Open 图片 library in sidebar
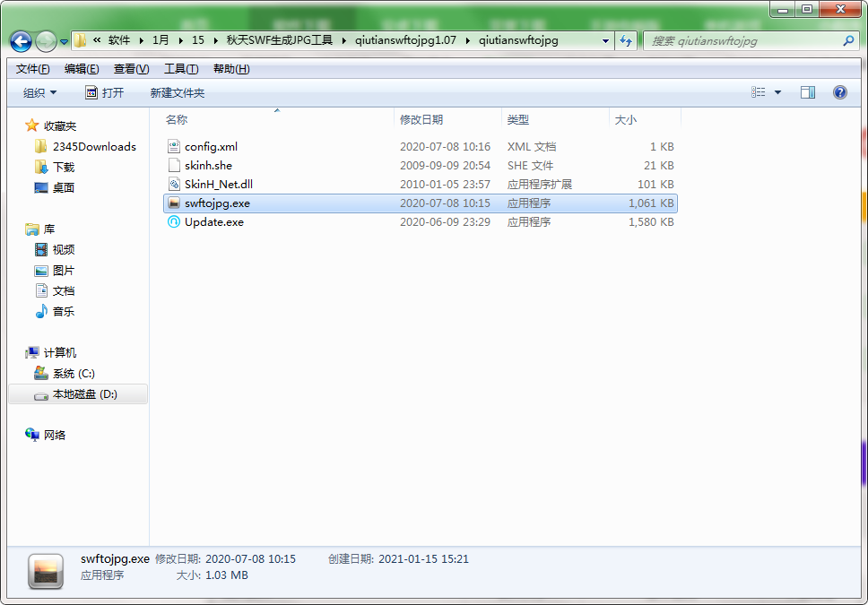 coord(54,270)
